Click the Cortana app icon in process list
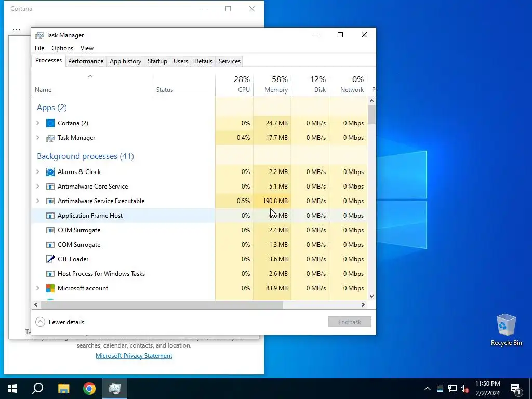532x399 pixels. 50,123
